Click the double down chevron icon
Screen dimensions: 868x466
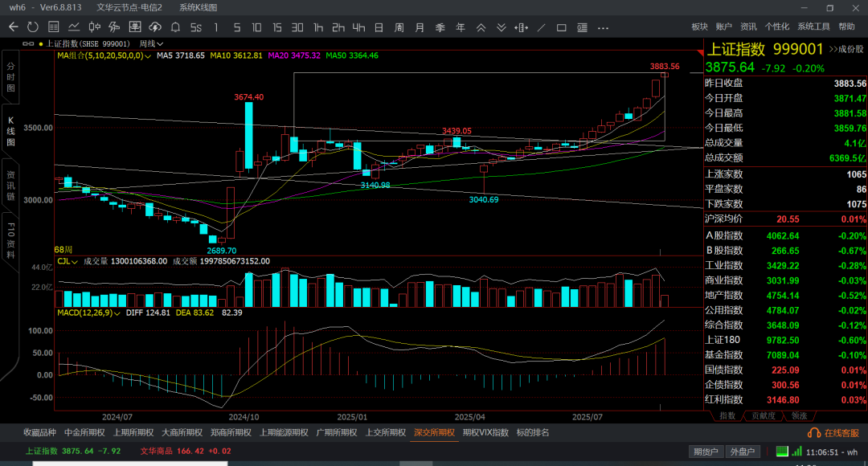pyautogui.click(x=501, y=27)
